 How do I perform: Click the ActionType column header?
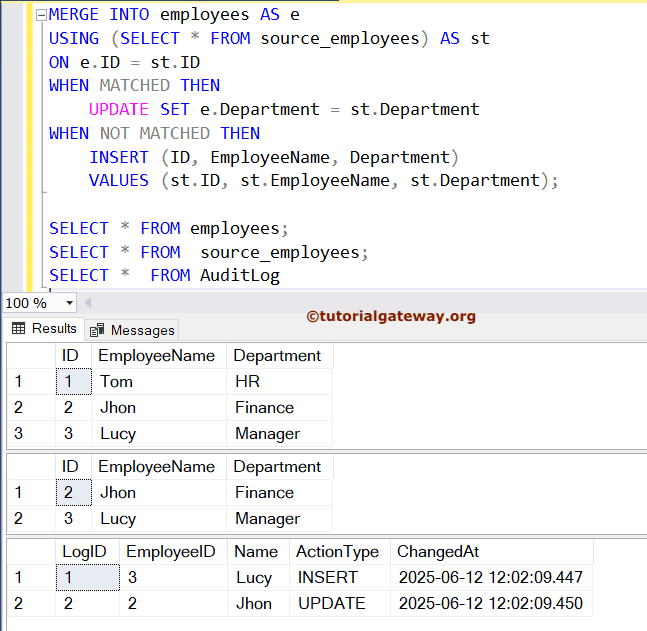(340, 552)
